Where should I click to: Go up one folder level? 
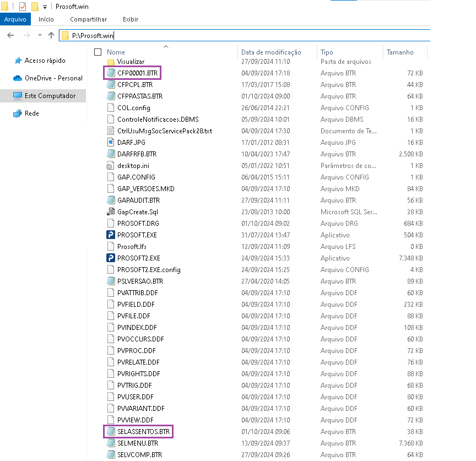click(51, 35)
